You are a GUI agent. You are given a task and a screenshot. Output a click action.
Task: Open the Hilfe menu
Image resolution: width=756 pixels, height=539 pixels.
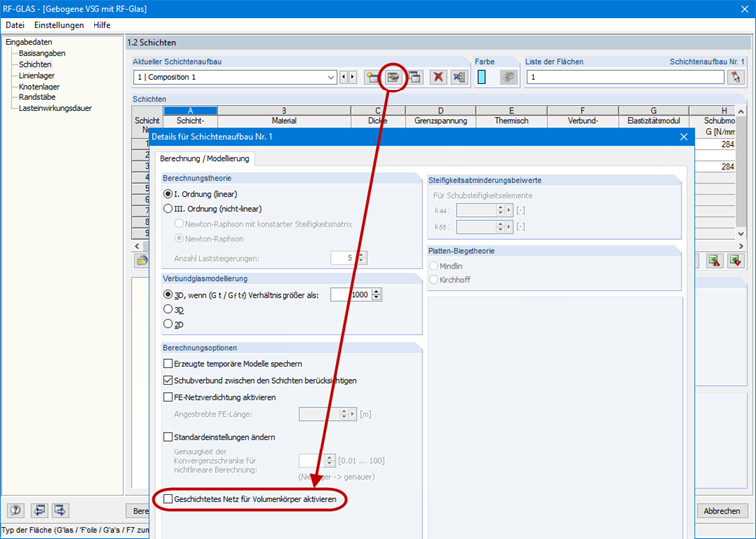[101, 25]
